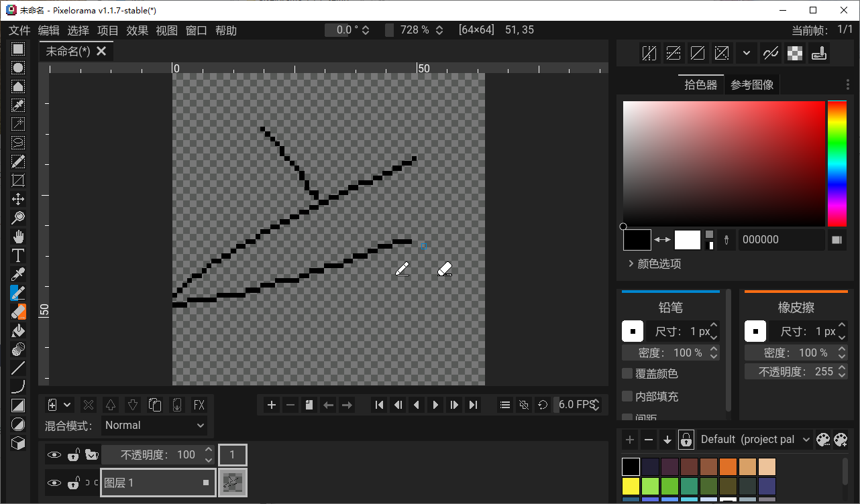Select the Bucket fill tool
The height and width of the screenshot is (504, 860).
pos(18,330)
